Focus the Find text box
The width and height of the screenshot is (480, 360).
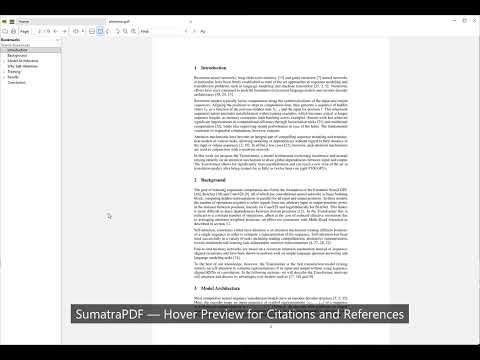point(167,31)
